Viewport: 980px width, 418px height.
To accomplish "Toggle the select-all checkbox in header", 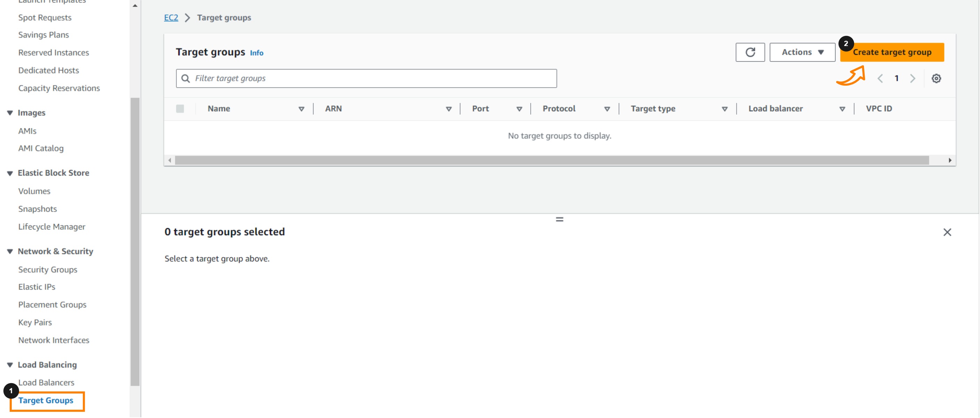I will coord(180,109).
